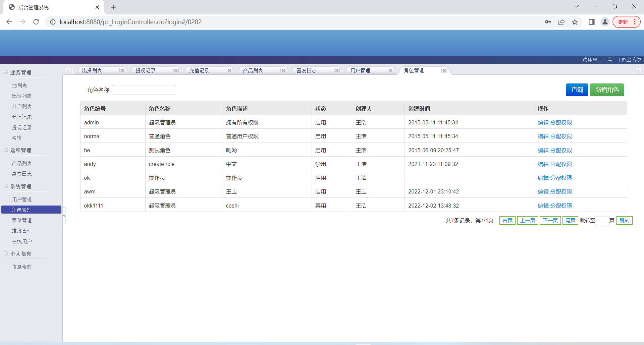Open a new browser tab

(x=113, y=7)
